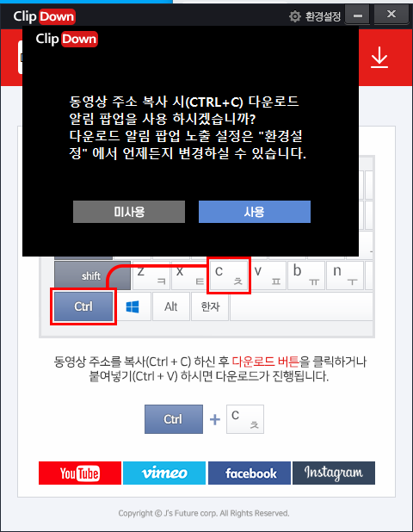The height and width of the screenshot is (532, 413).
Task: Click the YouTube logo banner
Action: [80, 473]
